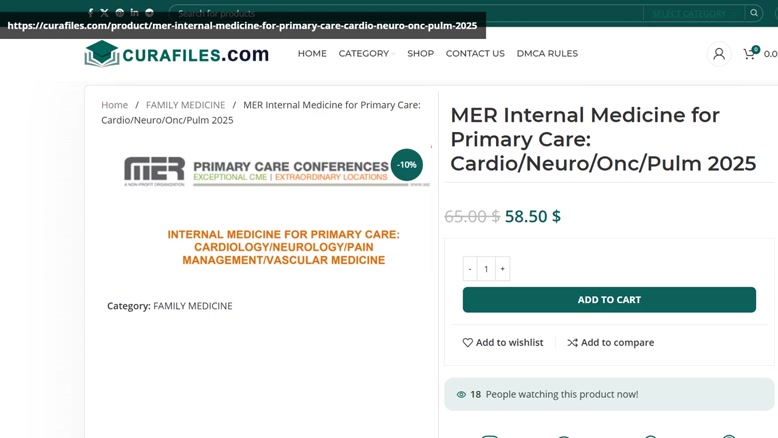Viewport: 778px width, 438px height.
Task: Open the Shop menu item
Action: 420,54
